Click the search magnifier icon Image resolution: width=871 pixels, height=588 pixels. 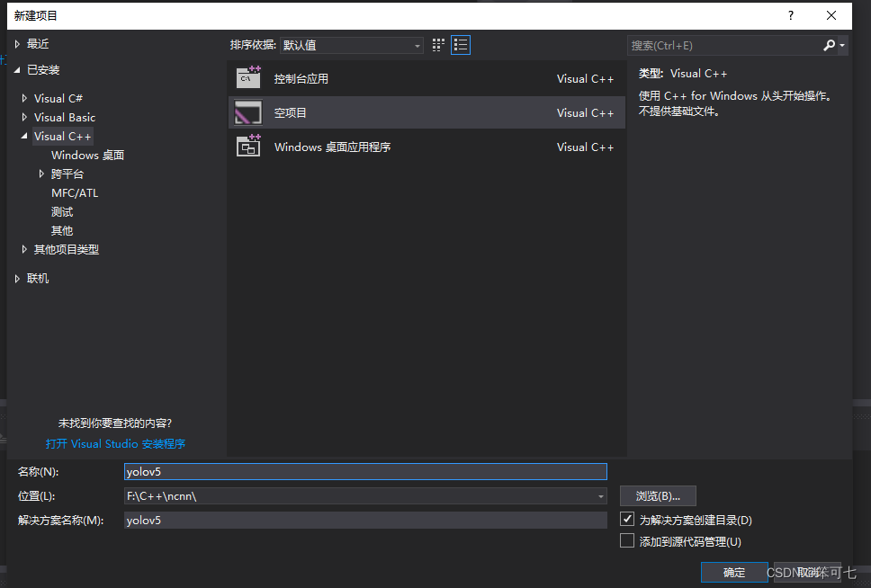pyautogui.click(x=829, y=46)
